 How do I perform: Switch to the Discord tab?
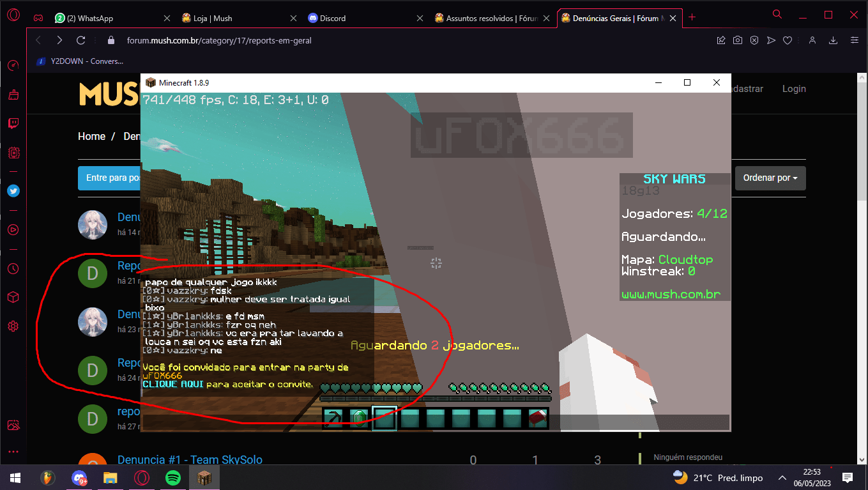click(x=365, y=18)
